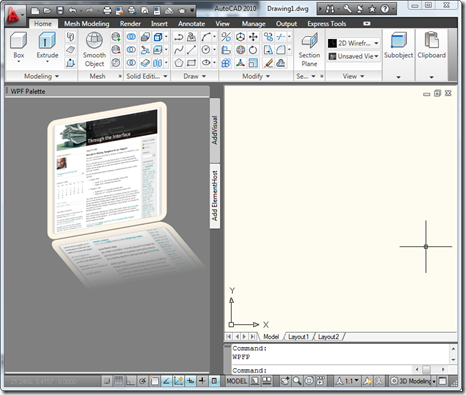This screenshot has width=466, height=395.
Task: Switch to the Annotate ribbon tab
Action: (191, 24)
